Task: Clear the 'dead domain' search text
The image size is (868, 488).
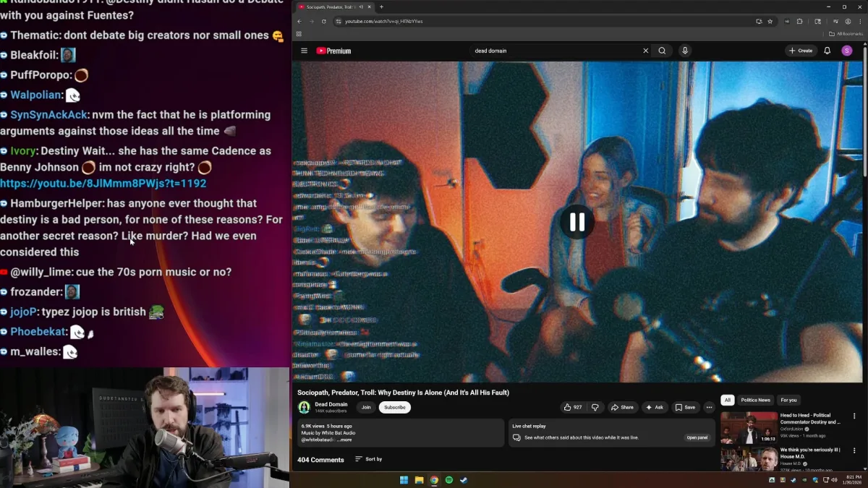Action: click(x=645, y=51)
